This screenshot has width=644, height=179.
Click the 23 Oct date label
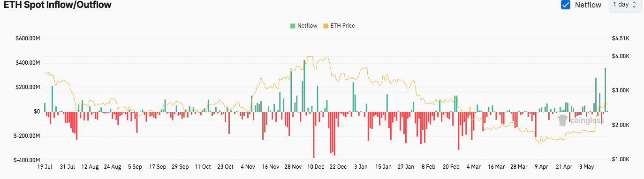pos(225,166)
